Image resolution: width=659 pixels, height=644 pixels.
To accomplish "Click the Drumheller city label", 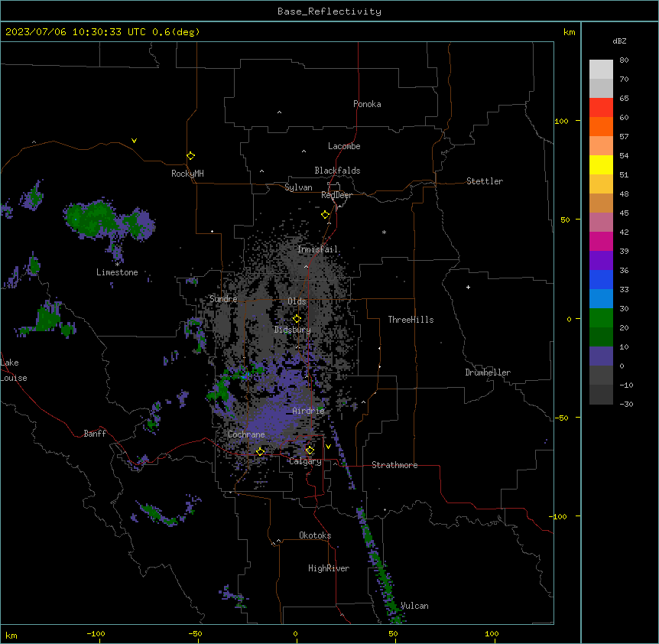I will click(x=488, y=372).
